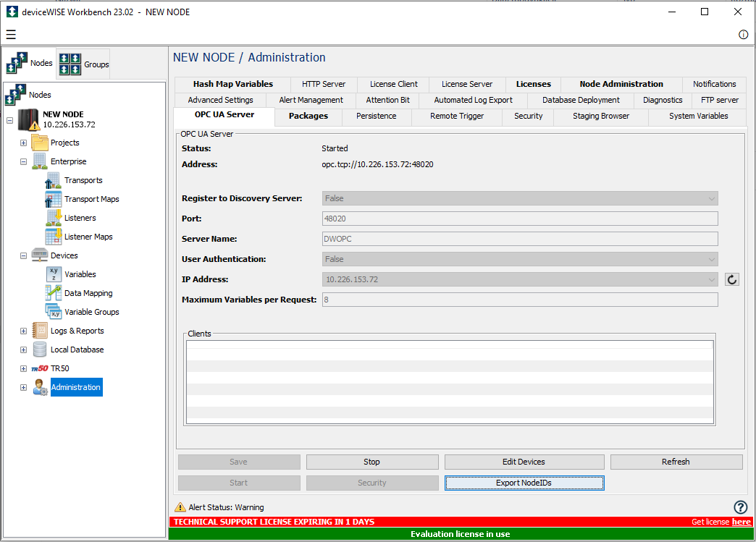This screenshot has width=756, height=542.
Task: Open the Licenses tab
Action: click(533, 85)
